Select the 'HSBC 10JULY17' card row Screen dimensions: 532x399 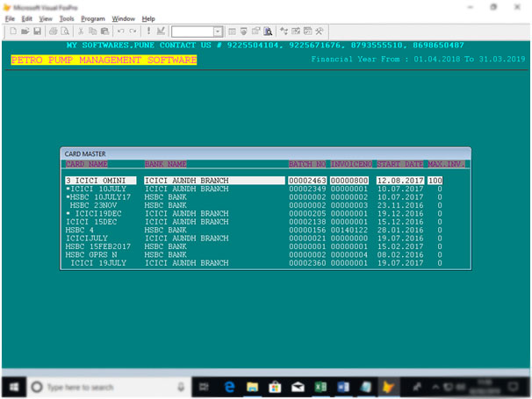tap(254, 197)
